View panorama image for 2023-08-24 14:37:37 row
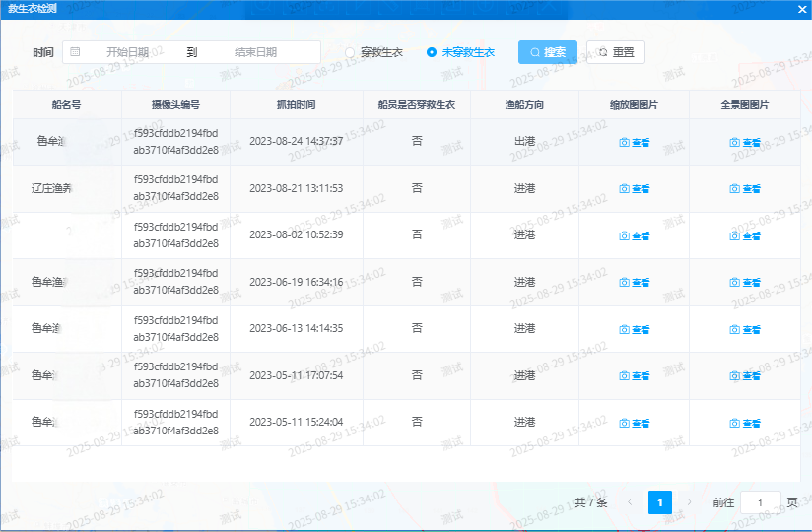The width and height of the screenshot is (812, 532). (745, 142)
